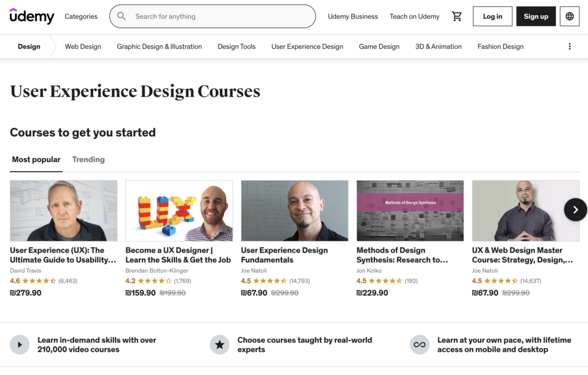
Task: Open Teach on Udemy link
Action: coord(415,17)
